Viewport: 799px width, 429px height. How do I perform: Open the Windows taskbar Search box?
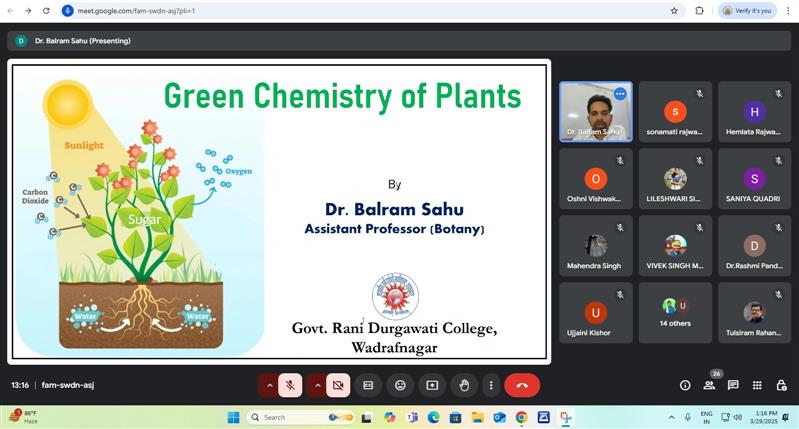click(x=295, y=417)
